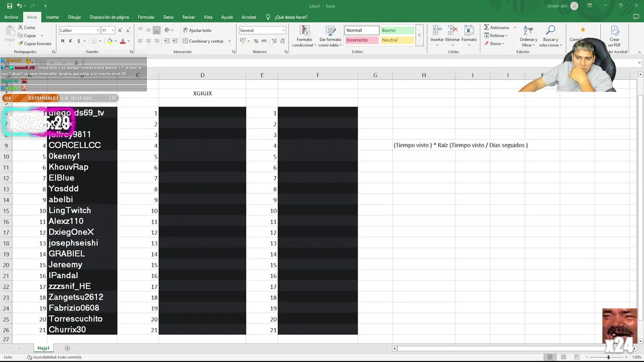Toggle italic (K) formatting
The width and height of the screenshot is (644, 362).
[70, 41]
